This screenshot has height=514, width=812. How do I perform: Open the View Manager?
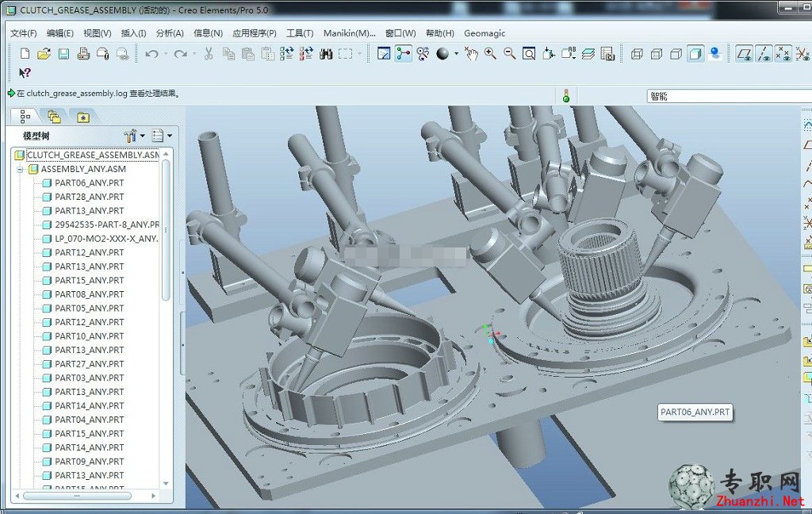tap(607, 53)
